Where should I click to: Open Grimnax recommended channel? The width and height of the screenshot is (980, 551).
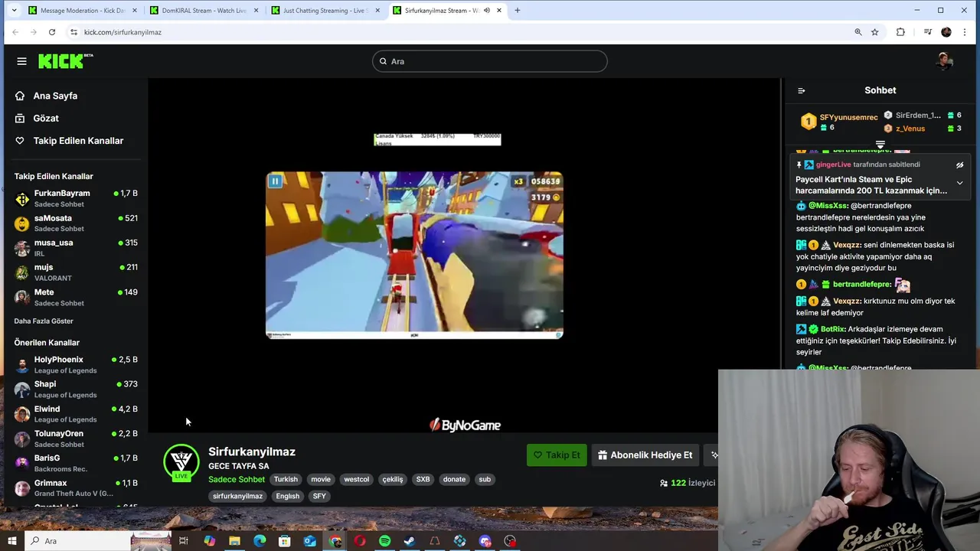click(x=75, y=487)
